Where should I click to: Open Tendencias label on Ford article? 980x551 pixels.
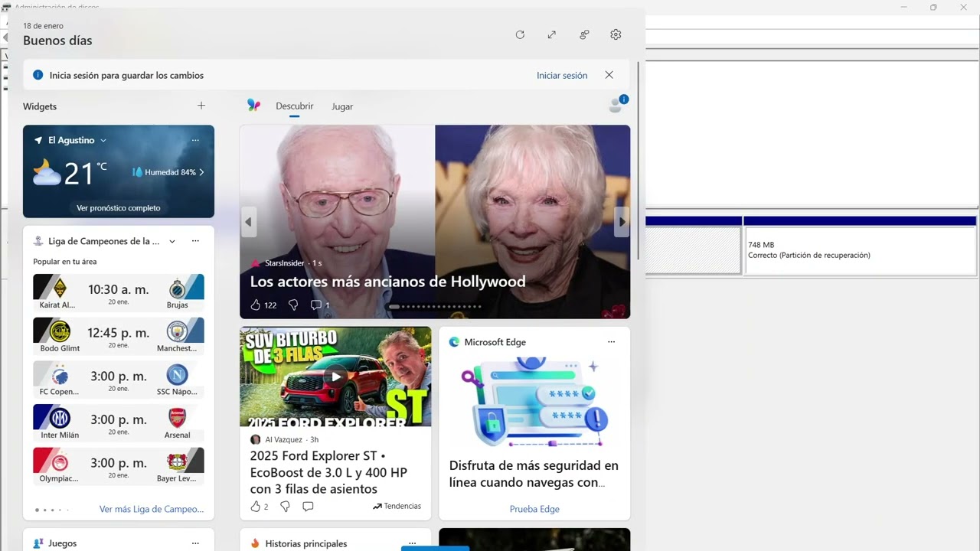coord(397,506)
